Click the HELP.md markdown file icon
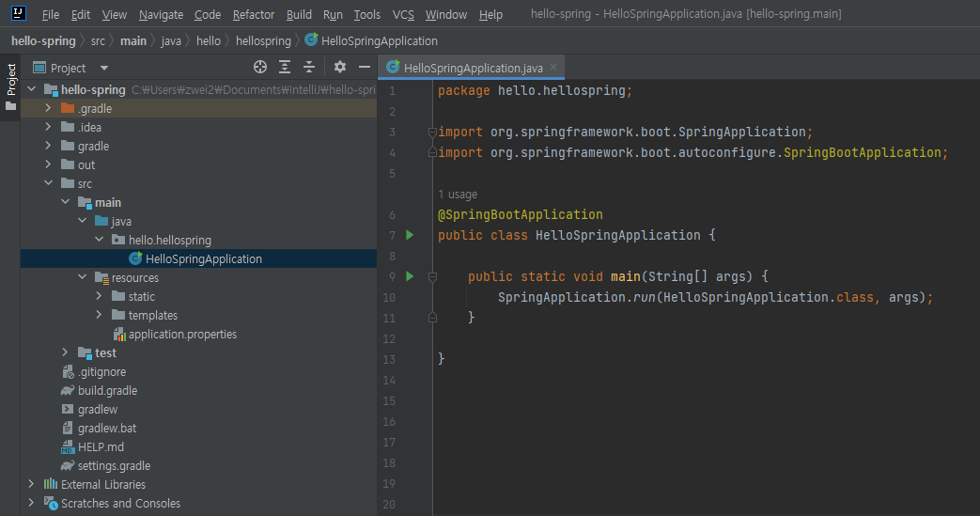980x516 pixels. (68, 447)
